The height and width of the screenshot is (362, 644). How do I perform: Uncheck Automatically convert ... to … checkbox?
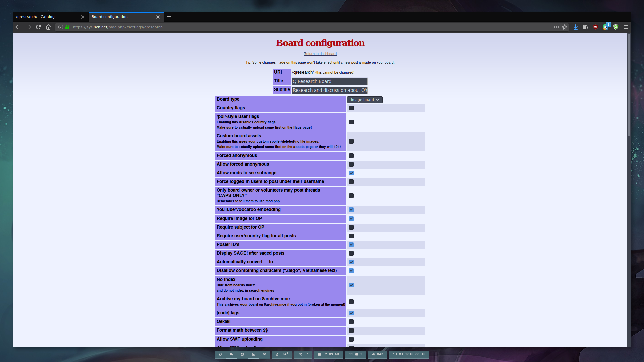point(351,262)
